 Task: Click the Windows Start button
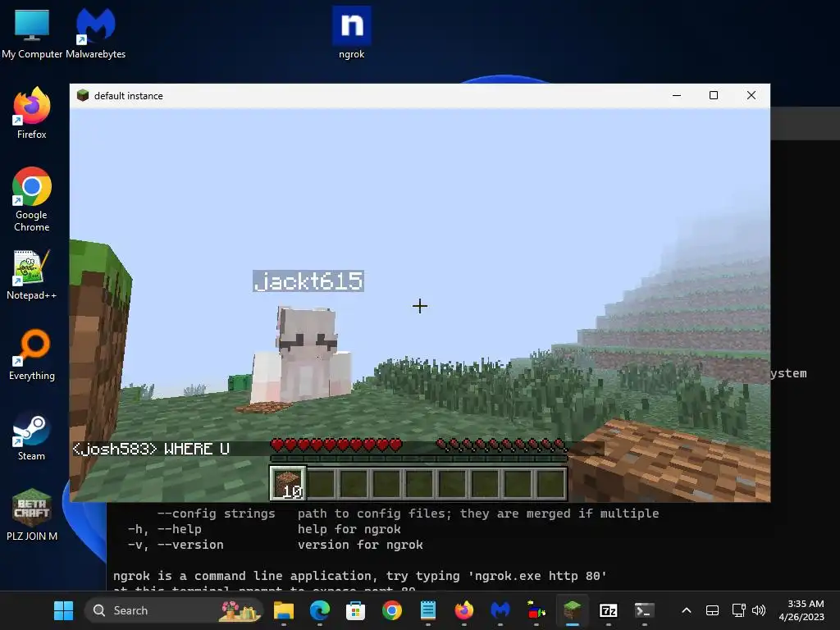click(64, 610)
